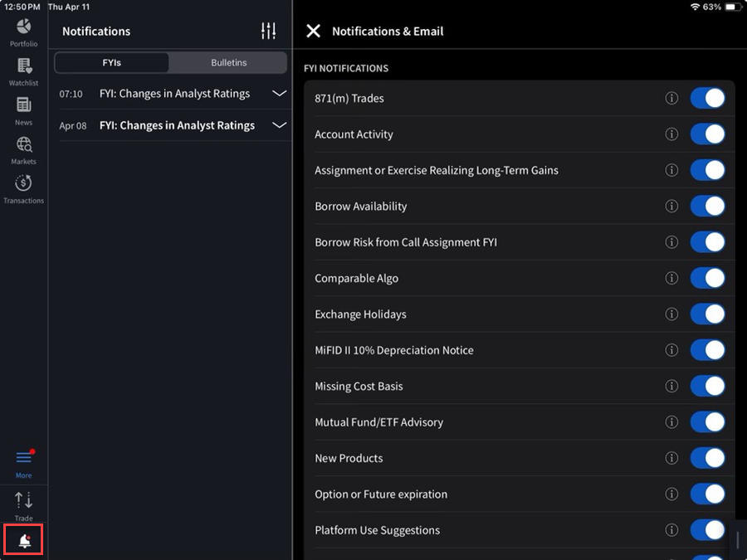Show info for Borrow Availability
747x560 pixels.
[671, 207]
